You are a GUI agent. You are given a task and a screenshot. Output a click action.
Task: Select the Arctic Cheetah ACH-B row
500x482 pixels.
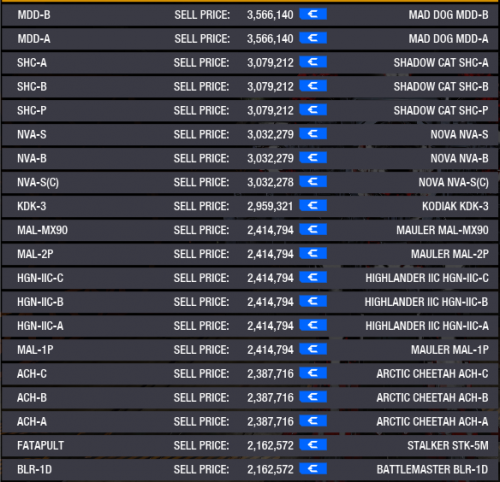[x=250, y=398]
